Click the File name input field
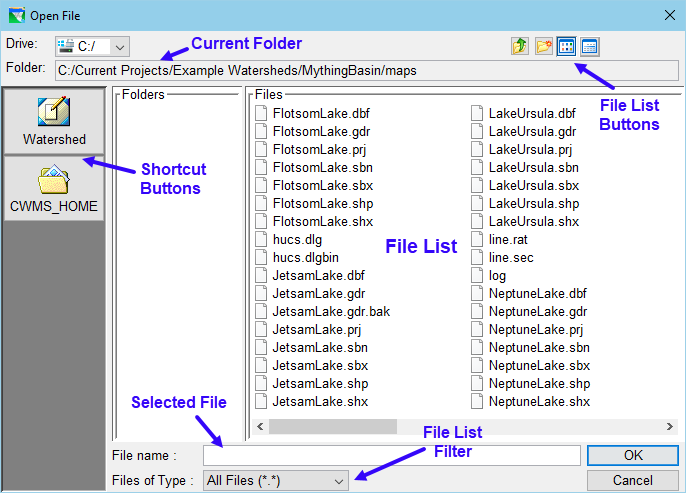Viewport: 686px width, 493px height. 392,455
